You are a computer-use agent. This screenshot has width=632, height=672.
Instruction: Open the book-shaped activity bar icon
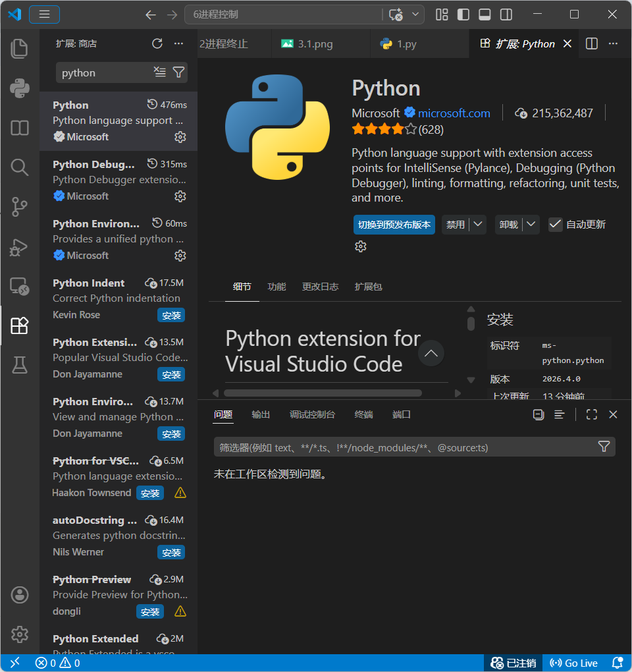click(19, 128)
